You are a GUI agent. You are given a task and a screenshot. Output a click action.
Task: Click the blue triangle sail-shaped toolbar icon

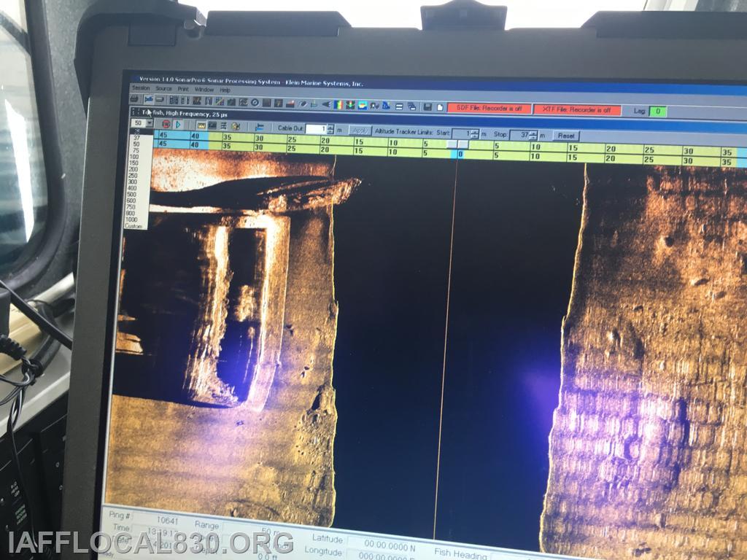point(386,106)
